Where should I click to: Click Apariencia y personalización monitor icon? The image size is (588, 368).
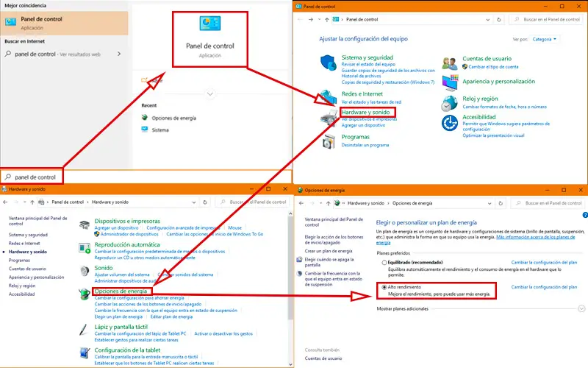[x=450, y=82]
